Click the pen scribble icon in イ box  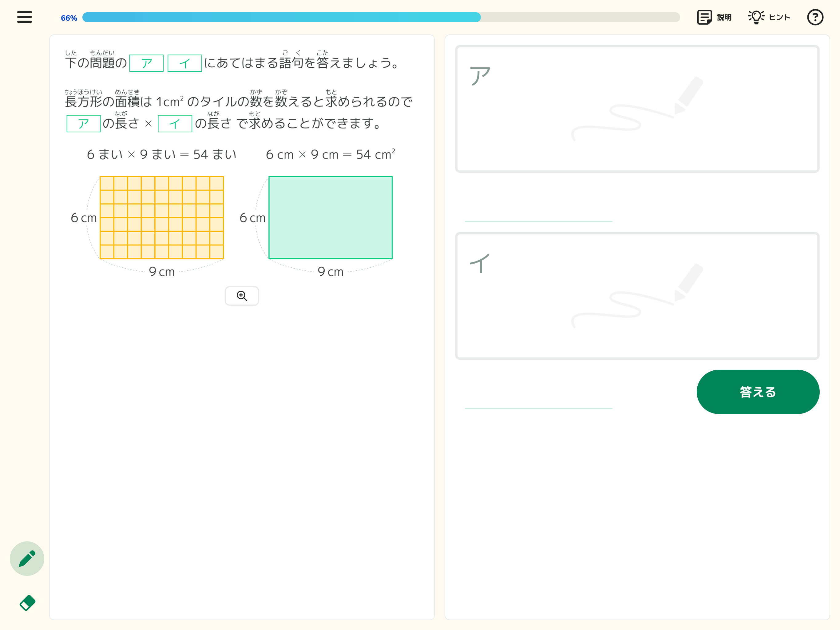click(638, 296)
